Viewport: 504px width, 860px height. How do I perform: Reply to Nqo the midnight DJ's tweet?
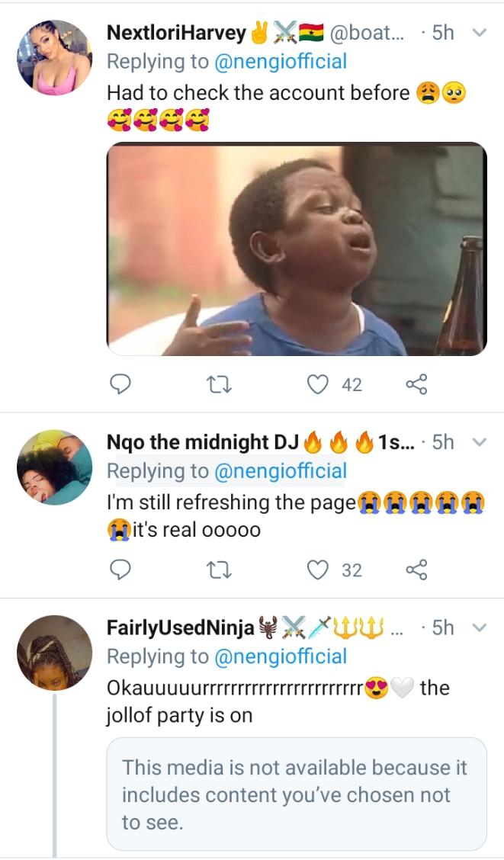click(122, 570)
